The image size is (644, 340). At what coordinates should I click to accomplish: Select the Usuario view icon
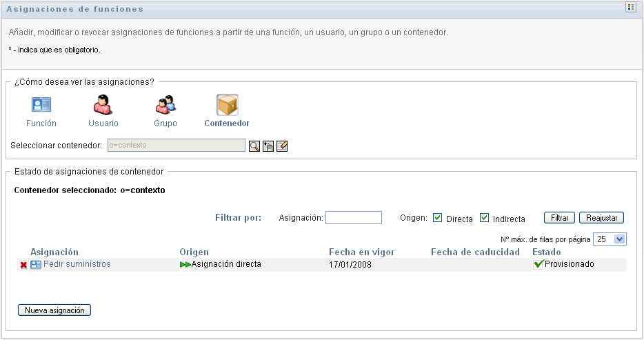coord(103,105)
